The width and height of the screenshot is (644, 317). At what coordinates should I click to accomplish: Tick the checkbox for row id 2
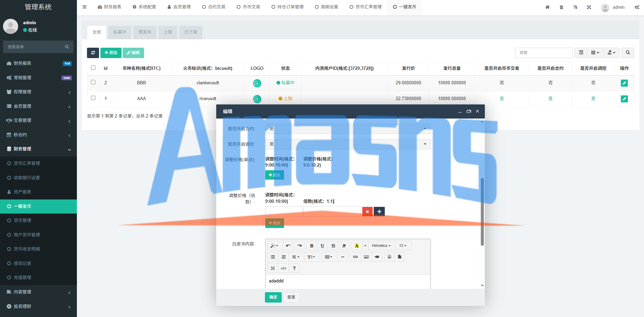(x=93, y=82)
